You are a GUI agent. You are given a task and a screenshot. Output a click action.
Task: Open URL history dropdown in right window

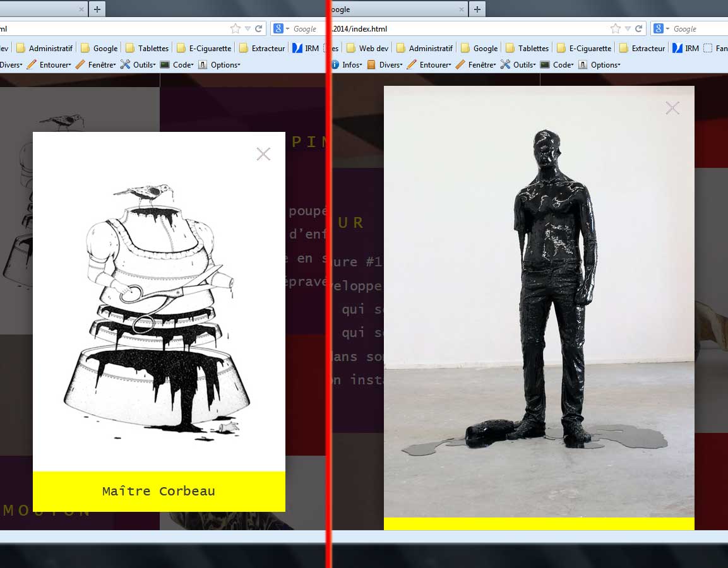[628, 28]
